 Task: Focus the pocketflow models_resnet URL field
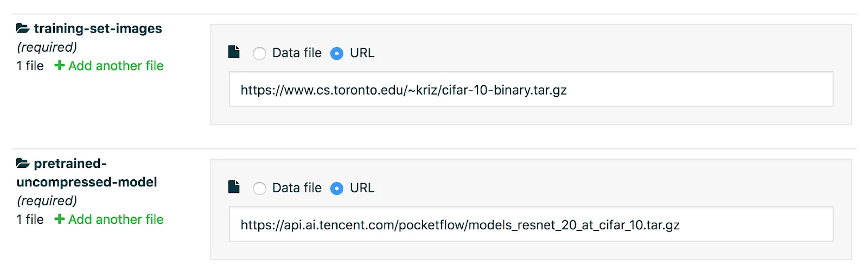point(531,224)
